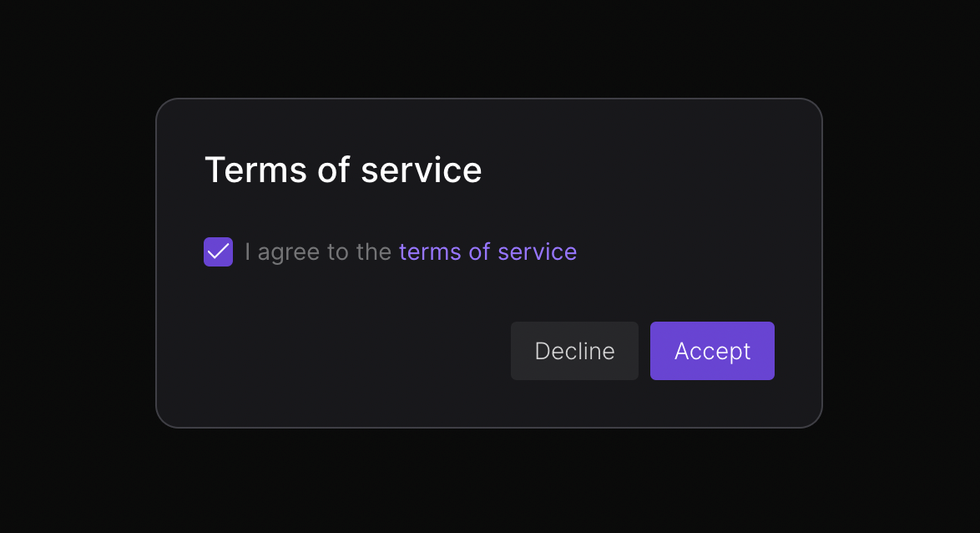Click the white checkmark icon
Viewport: 980px width, 533px height.
click(x=218, y=251)
